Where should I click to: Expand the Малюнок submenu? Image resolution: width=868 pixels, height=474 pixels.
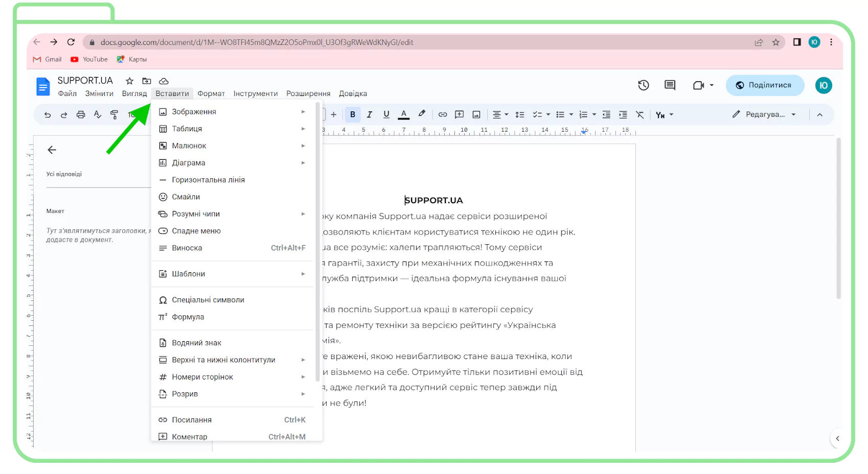coord(233,146)
